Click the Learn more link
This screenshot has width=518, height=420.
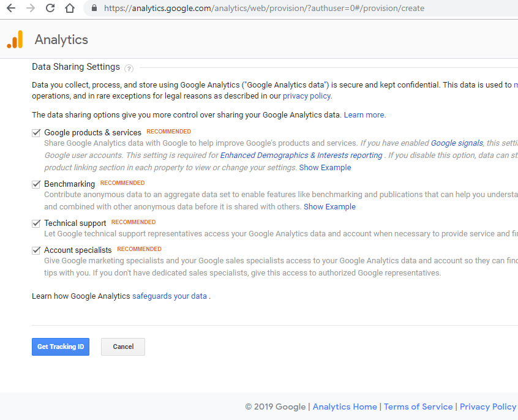pyautogui.click(x=365, y=115)
